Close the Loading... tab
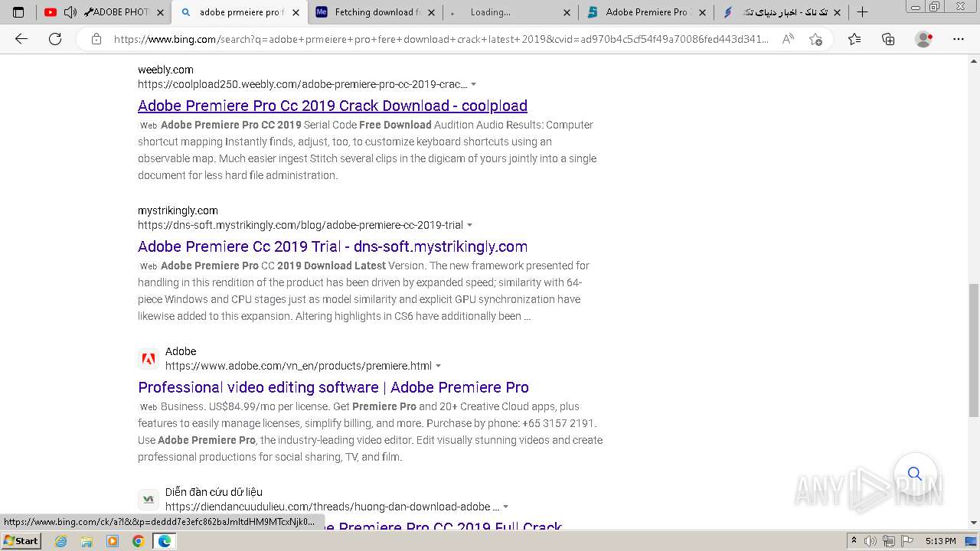 click(x=567, y=12)
